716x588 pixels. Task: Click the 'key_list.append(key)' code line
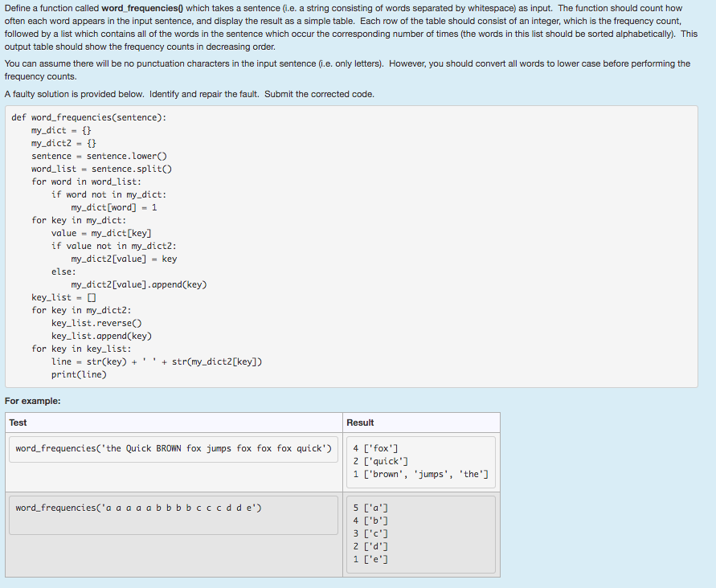pos(101,336)
